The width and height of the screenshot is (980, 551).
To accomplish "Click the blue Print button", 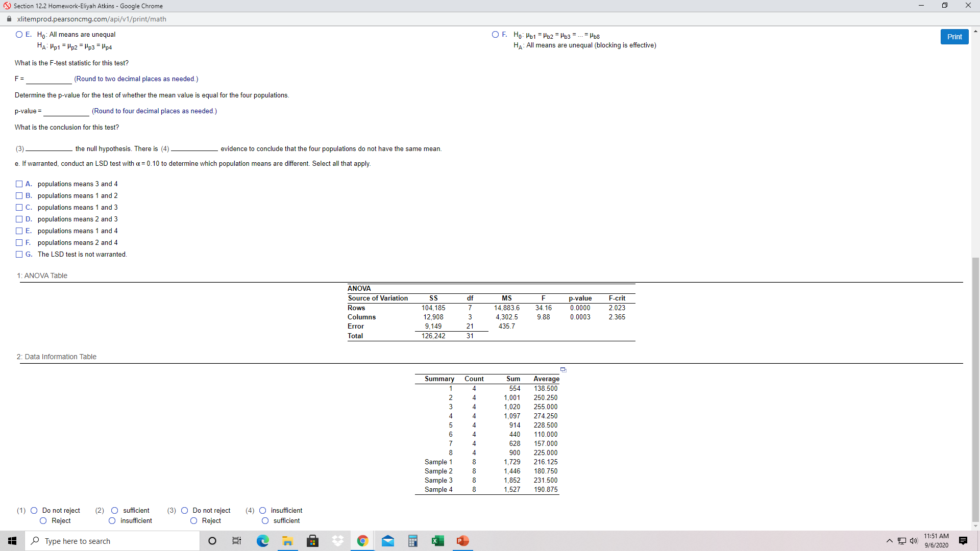I will (x=954, y=37).
